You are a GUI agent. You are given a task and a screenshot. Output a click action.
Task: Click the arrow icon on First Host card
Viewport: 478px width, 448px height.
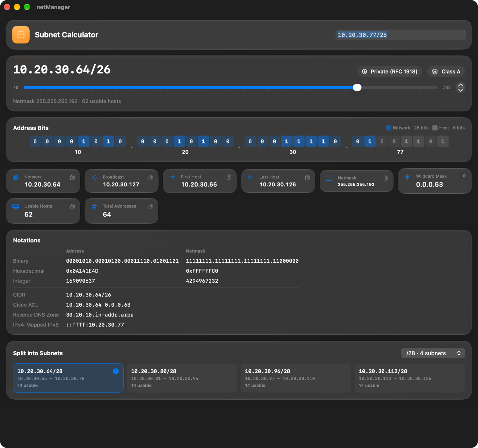coord(172,177)
